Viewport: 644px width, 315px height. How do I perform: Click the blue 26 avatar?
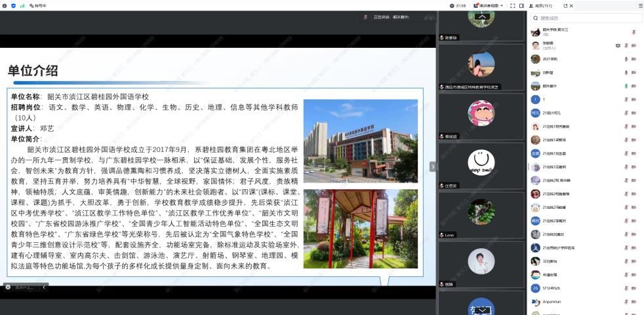[x=535, y=288]
